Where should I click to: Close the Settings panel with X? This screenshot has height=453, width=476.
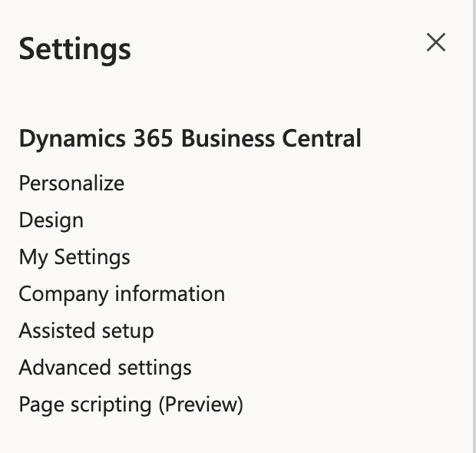435,43
